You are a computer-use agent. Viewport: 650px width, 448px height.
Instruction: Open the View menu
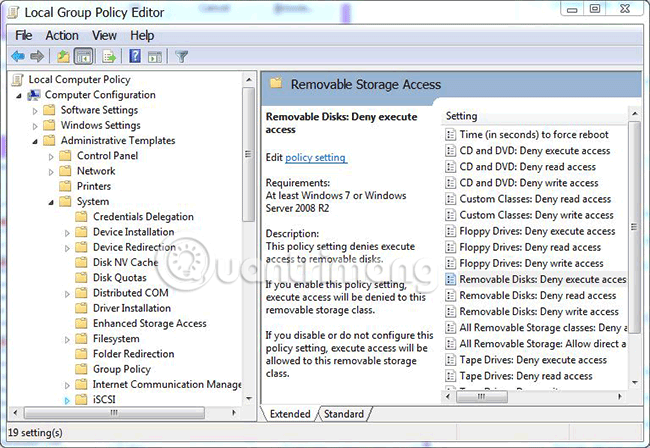[x=104, y=36]
